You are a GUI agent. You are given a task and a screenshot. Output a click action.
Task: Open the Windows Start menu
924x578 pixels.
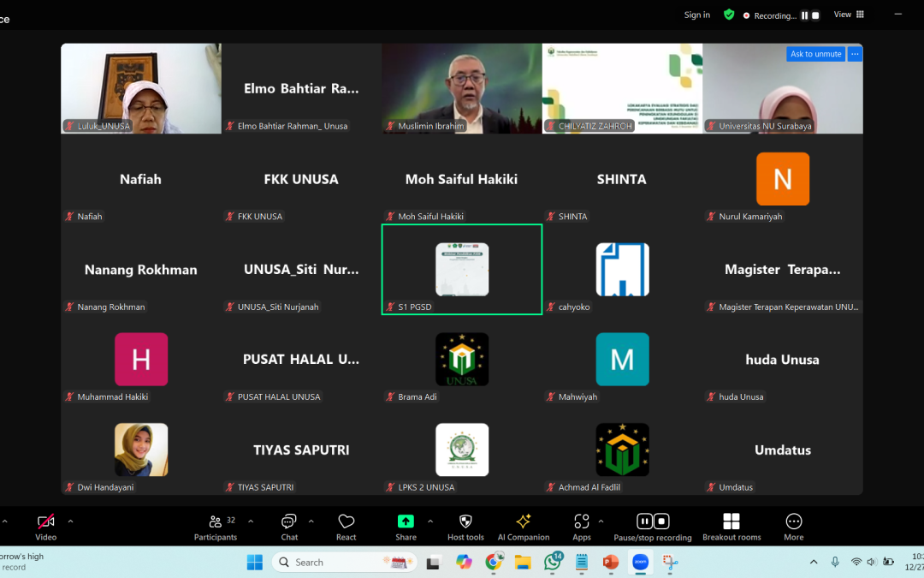[255, 562]
